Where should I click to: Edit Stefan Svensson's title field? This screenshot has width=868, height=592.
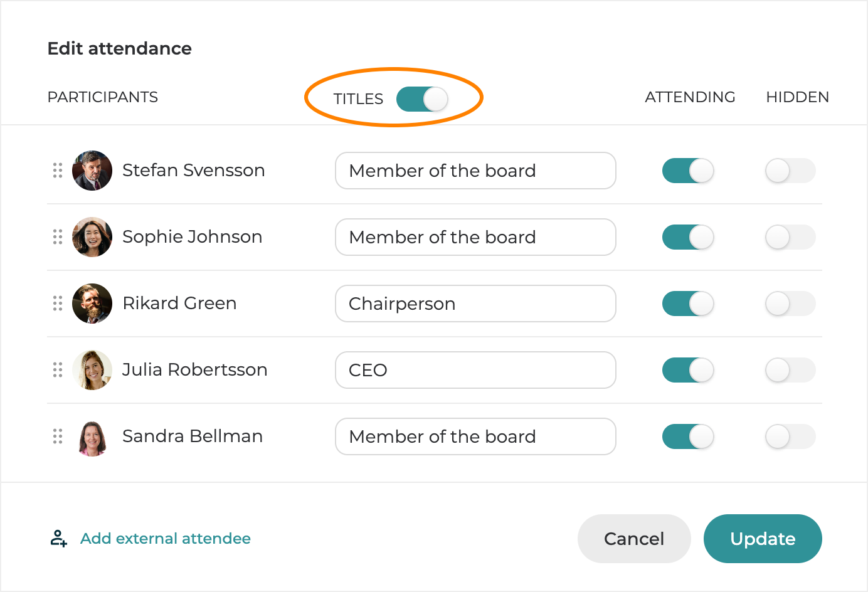[x=475, y=171]
